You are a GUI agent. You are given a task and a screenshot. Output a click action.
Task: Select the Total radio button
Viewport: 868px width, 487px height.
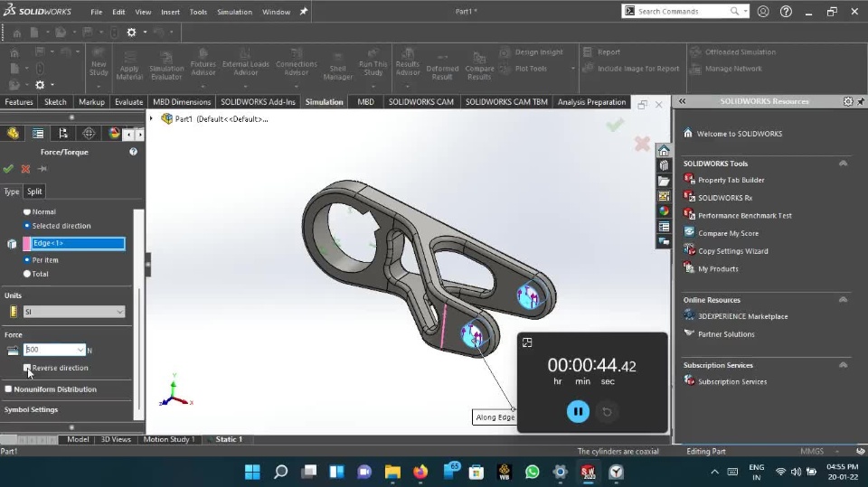point(26,274)
